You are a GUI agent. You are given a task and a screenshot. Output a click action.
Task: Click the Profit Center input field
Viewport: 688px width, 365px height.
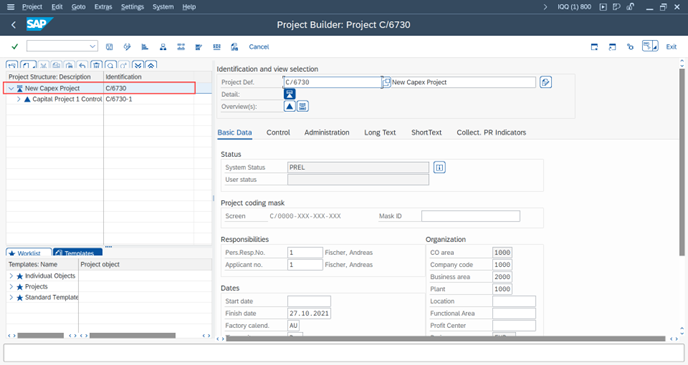coord(514,326)
